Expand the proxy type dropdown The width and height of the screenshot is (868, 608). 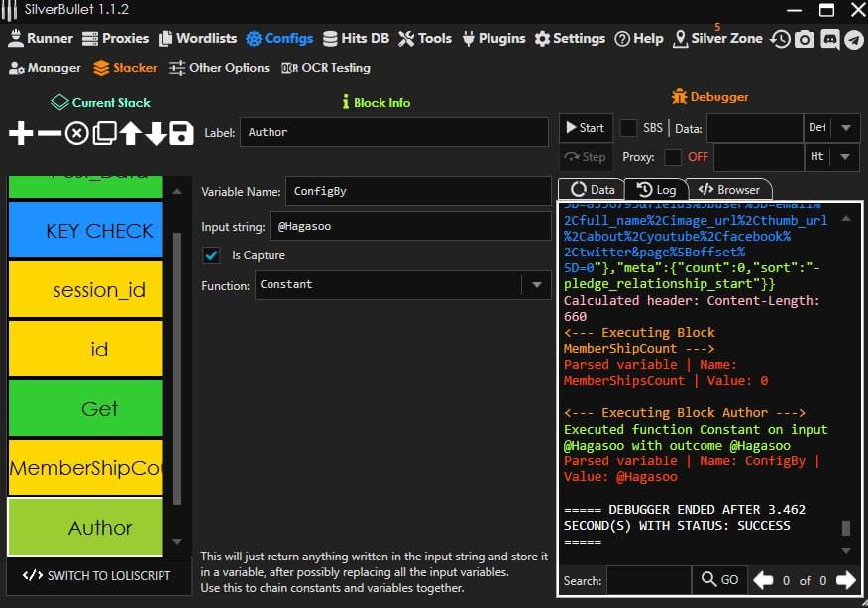[x=845, y=157]
